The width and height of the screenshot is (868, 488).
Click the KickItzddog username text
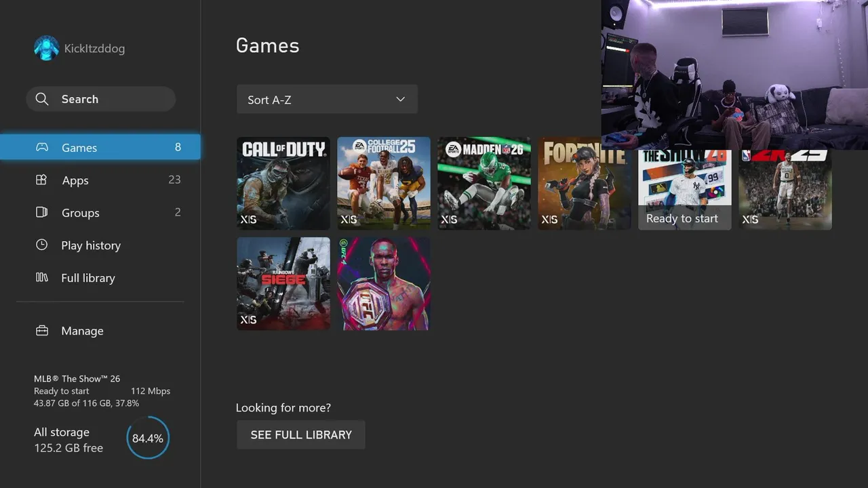coord(94,48)
